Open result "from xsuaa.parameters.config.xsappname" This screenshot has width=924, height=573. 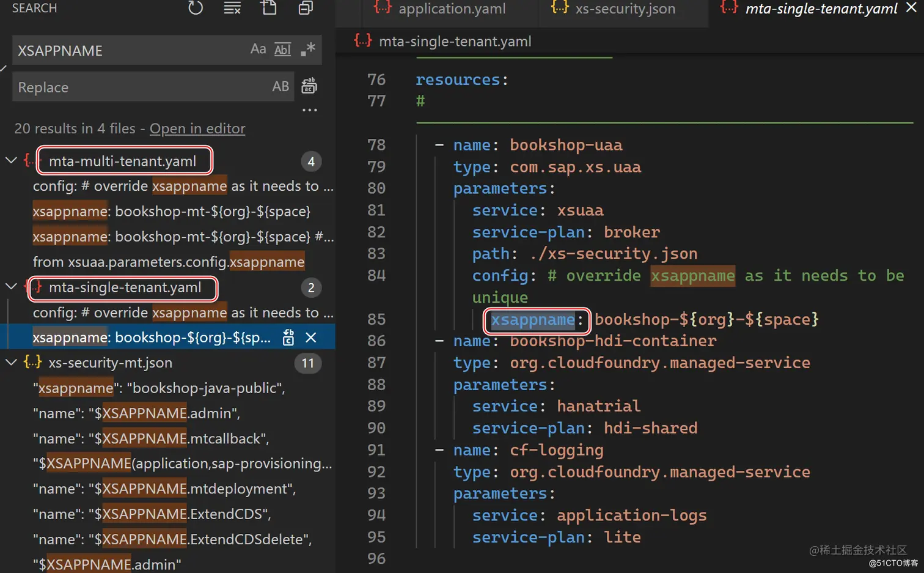point(169,262)
